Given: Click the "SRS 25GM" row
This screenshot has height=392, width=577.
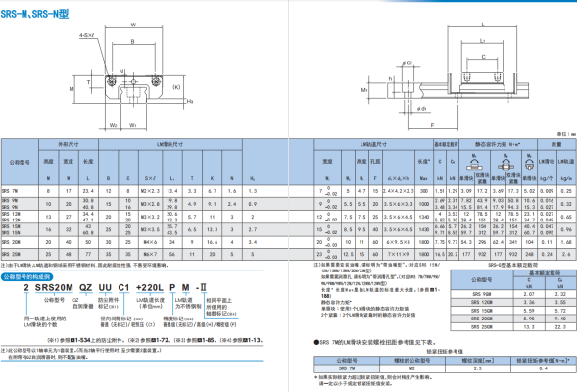Looking at the screenshot, I should coord(513,327).
